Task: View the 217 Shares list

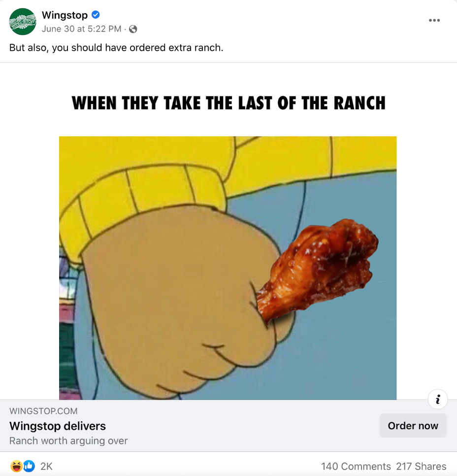Action: (421, 466)
